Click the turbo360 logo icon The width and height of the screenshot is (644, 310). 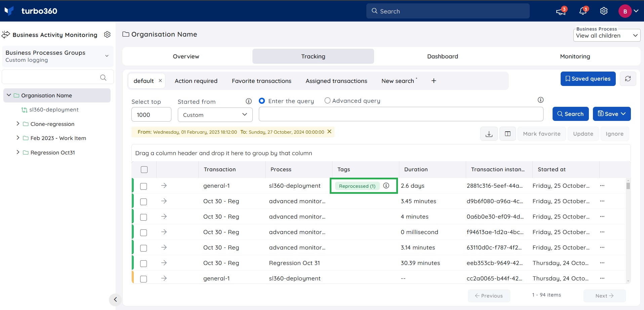click(x=9, y=11)
